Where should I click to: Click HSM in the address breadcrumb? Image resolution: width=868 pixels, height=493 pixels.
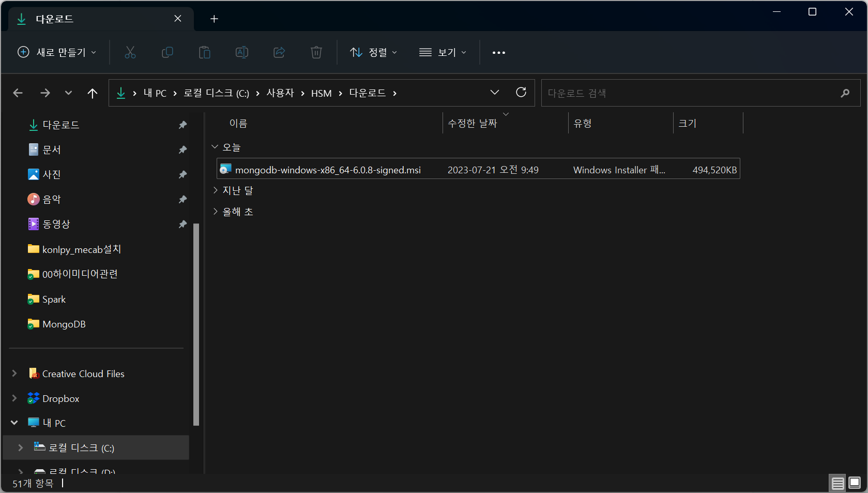click(321, 93)
